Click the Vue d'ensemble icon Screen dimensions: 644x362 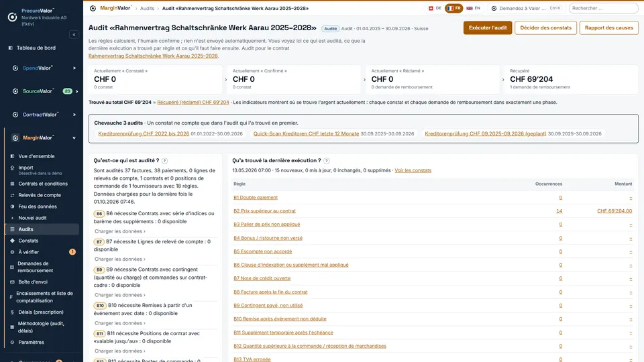(x=12, y=156)
